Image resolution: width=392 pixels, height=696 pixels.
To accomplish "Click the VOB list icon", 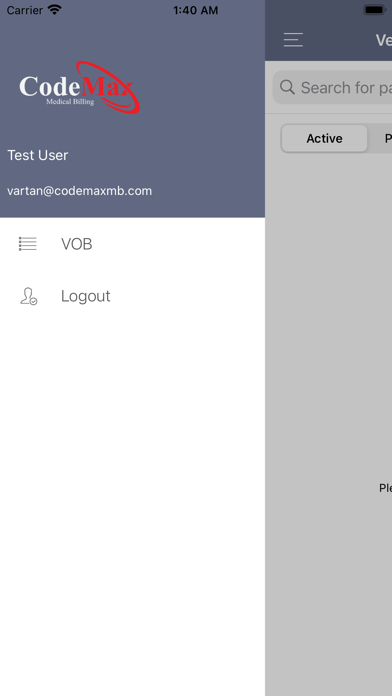I will 28,244.
